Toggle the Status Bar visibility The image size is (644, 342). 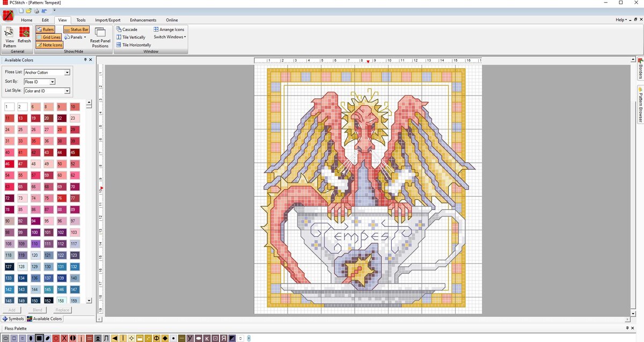(77, 30)
